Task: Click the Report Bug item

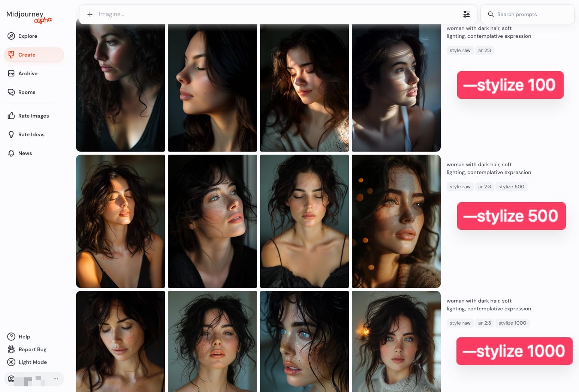Action: pos(27,349)
